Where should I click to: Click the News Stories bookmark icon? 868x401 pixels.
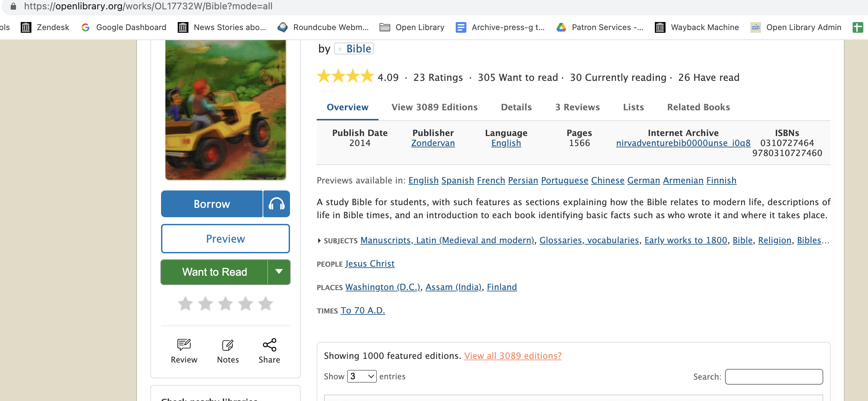(x=183, y=27)
